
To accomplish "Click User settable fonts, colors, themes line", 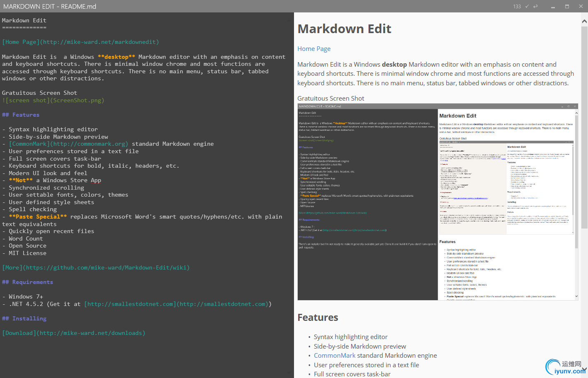I will tap(65, 195).
